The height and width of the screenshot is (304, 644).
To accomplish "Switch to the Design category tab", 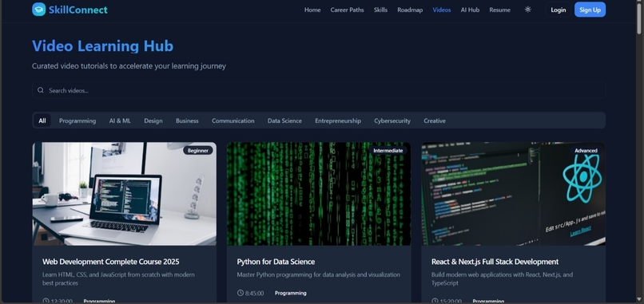I will point(153,120).
